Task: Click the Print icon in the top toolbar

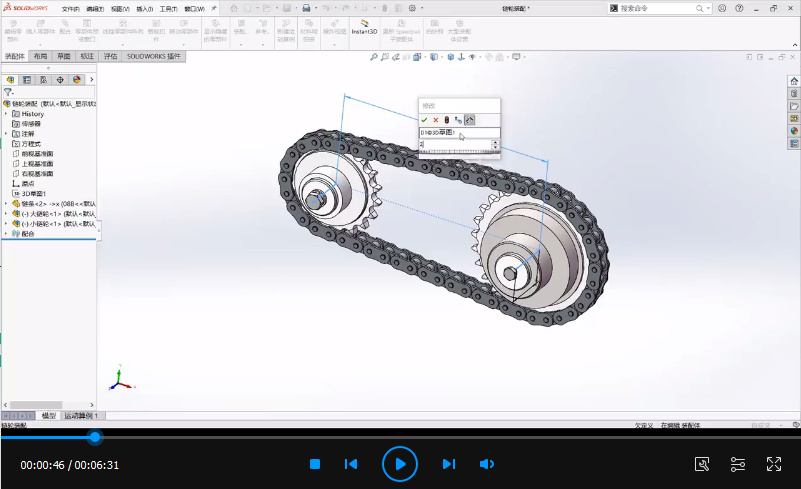Action: tap(306, 9)
